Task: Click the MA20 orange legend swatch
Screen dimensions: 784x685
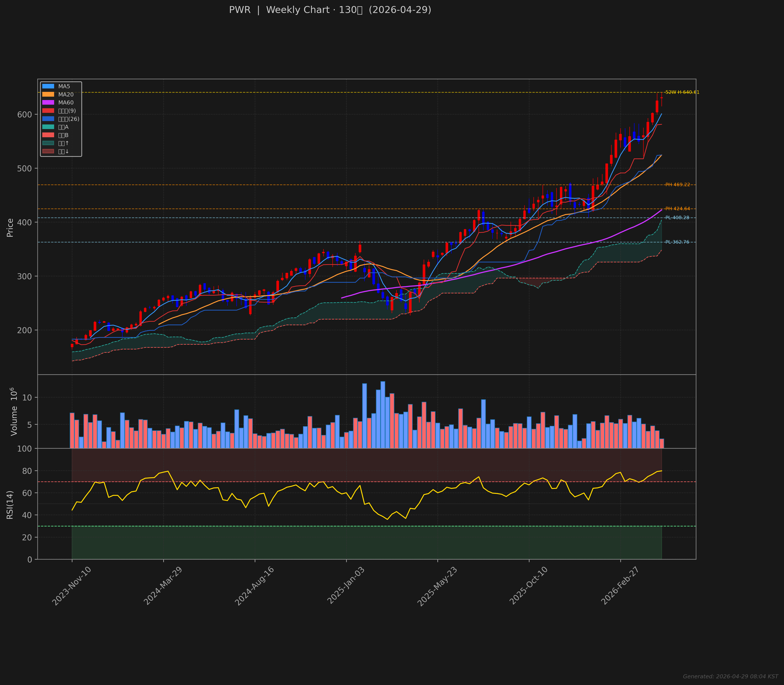Action: 48,94
